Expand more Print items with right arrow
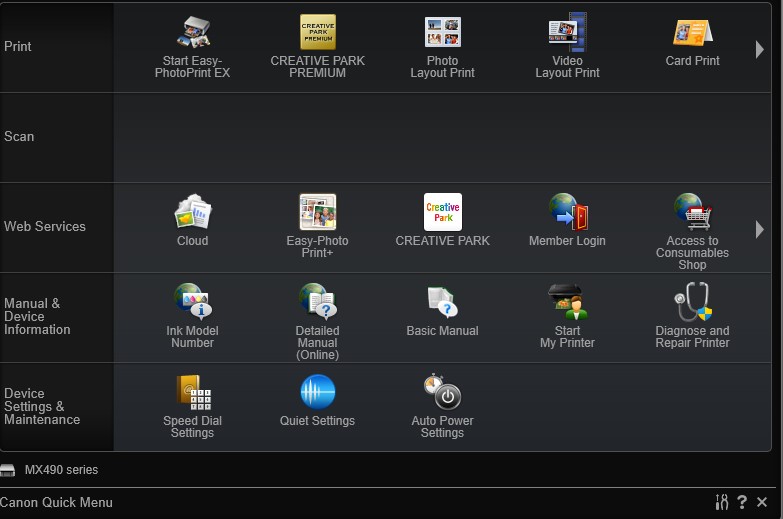This screenshot has width=783, height=519. pos(760,49)
